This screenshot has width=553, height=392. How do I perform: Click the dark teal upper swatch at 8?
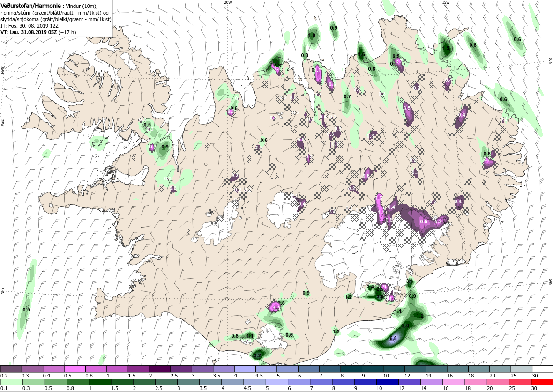(351, 369)
